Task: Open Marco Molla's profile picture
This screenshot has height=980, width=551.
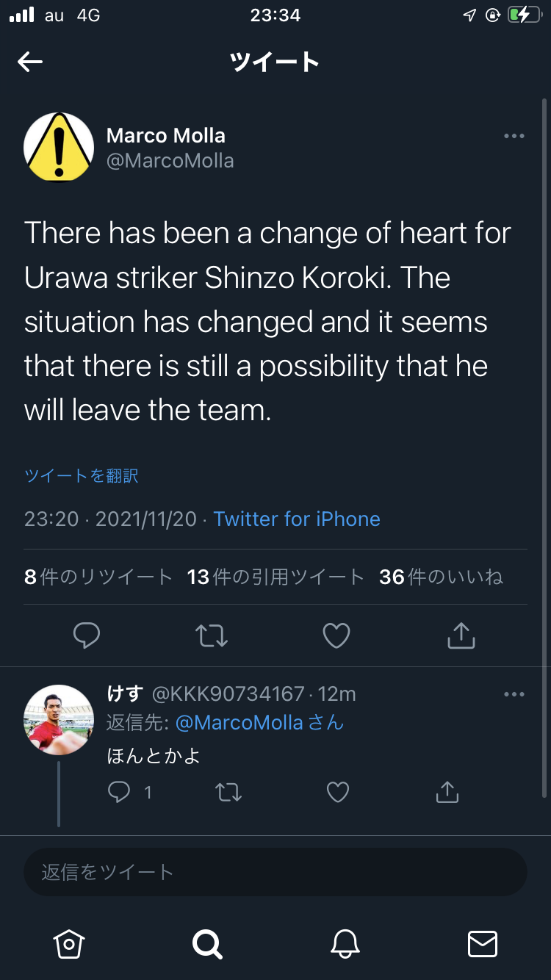Action: pos(59,147)
